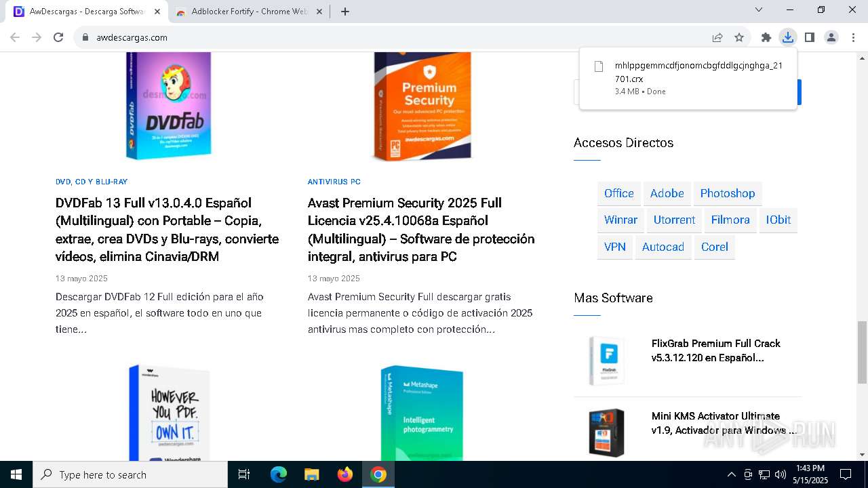Click the padlock site info icon
Image resolution: width=868 pixels, height=488 pixels.
tap(85, 37)
